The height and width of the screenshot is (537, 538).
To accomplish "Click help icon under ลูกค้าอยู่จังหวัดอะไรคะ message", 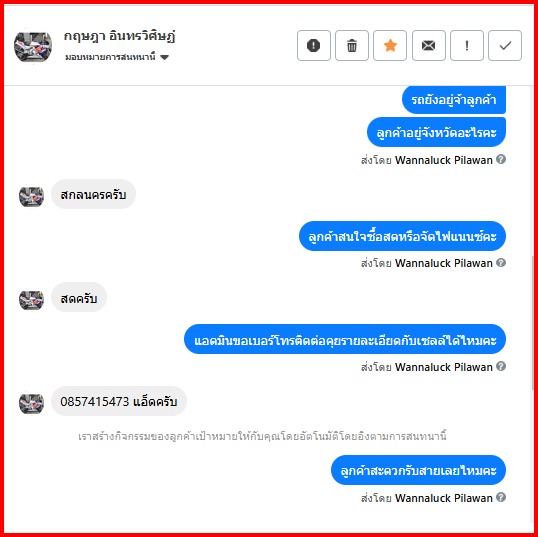I will tap(501, 159).
